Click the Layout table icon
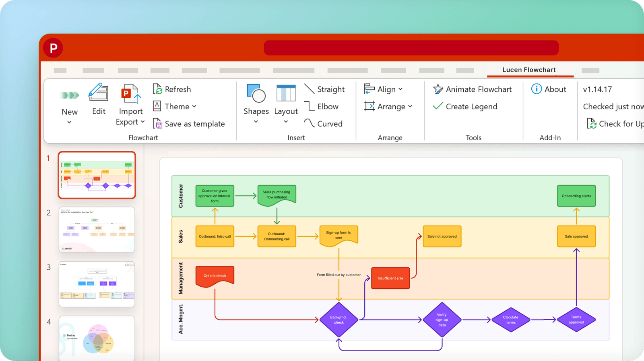 click(x=286, y=93)
